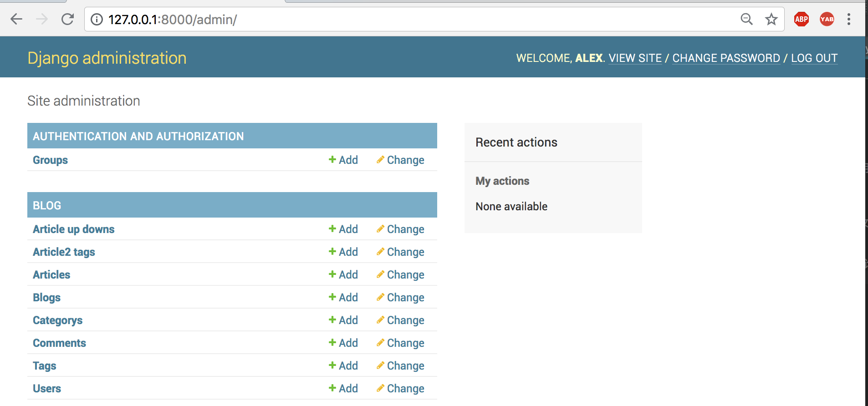Click the 'Site administration' heading
This screenshot has width=868, height=406.
coord(84,101)
